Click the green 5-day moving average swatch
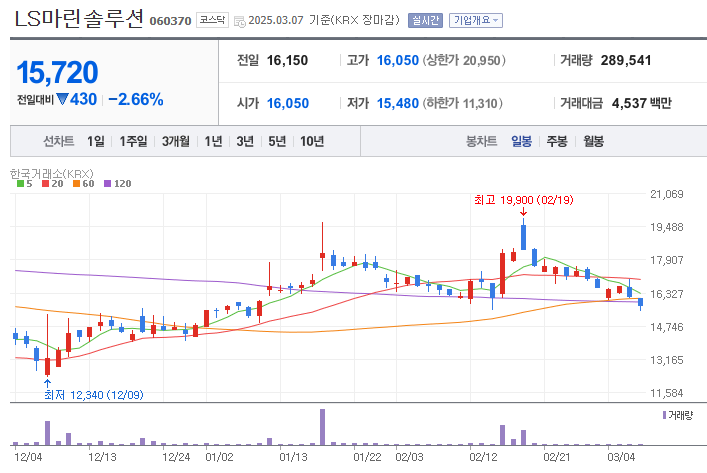 20,184
